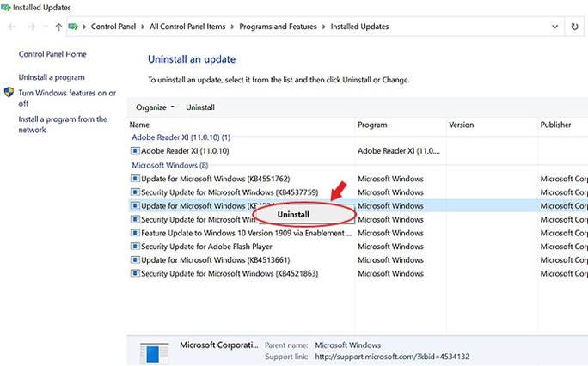This screenshot has width=588, height=366.
Task: Click the Refresh icon beside address bar
Action: [x=575, y=27]
